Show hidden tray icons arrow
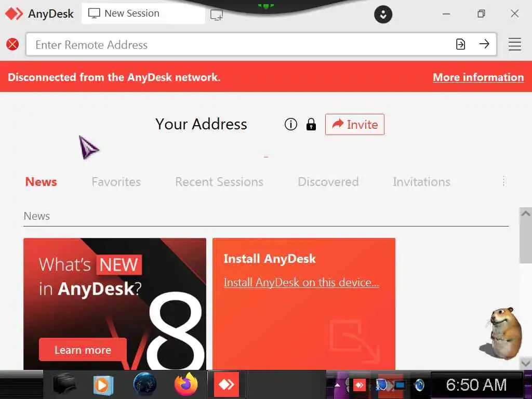The height and width of the screenshot is (399, 532). (x=337, y=385)
